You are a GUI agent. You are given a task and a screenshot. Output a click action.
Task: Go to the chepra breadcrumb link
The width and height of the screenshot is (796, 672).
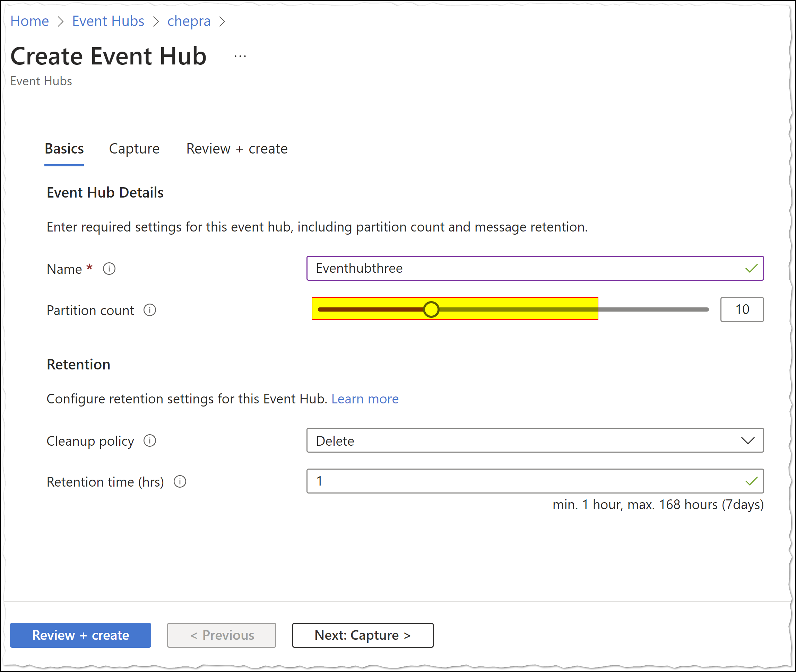click(x=189, y=21)
